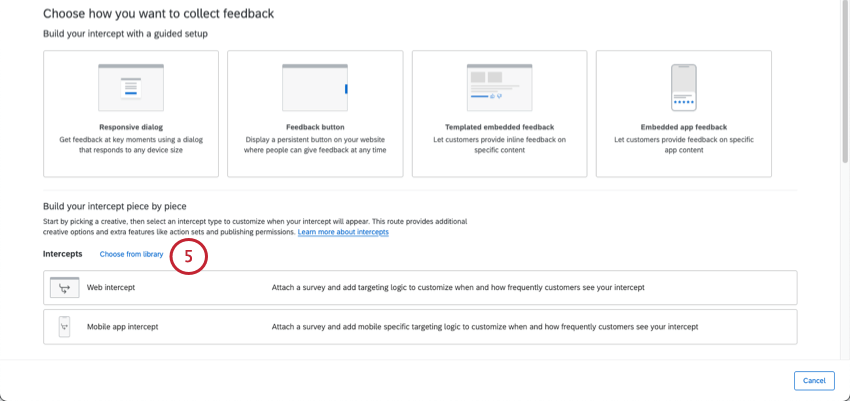The image size is (850, 401).
Task: Click the Feedback button card description
Action: (x=315, y=145)
